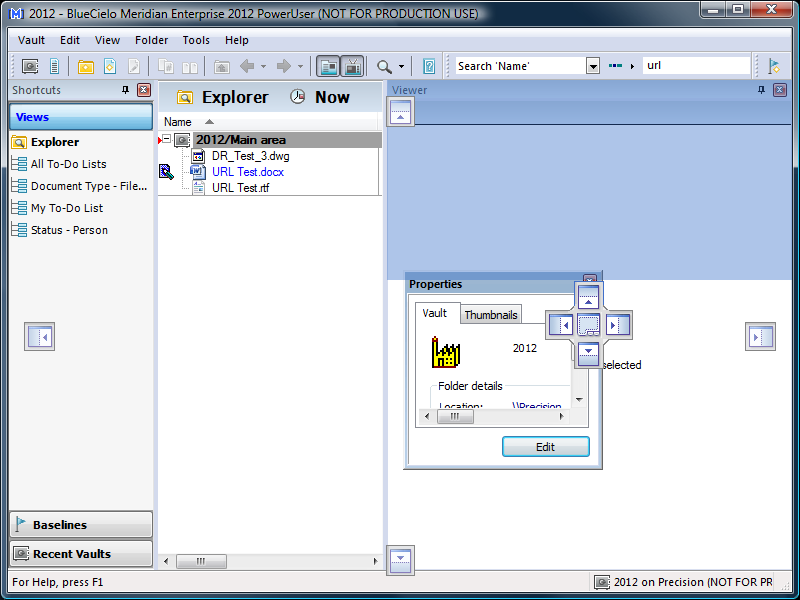Open the All To-Do Lists view
Screen dimensions: 800x600
(x=59, y=164)
